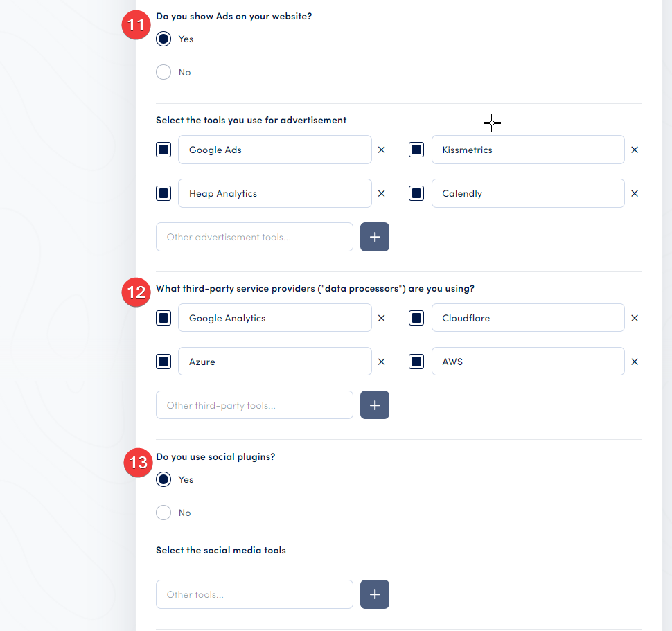
Task: Click the plus icon to add advertisement tool
Action: click(374, 237)
